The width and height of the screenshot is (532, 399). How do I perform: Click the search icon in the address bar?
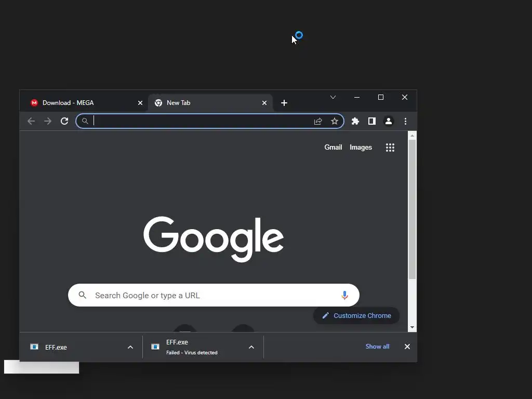tap(85, 121)
